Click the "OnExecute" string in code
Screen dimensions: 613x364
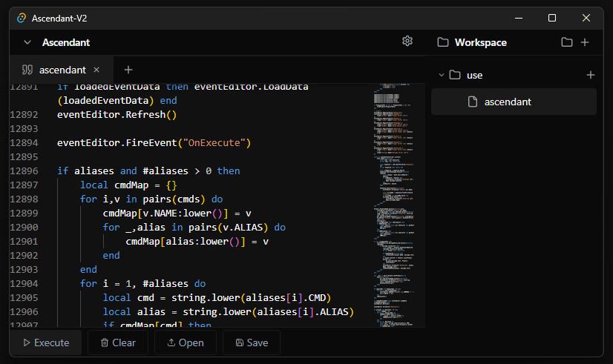pos(214,143)
